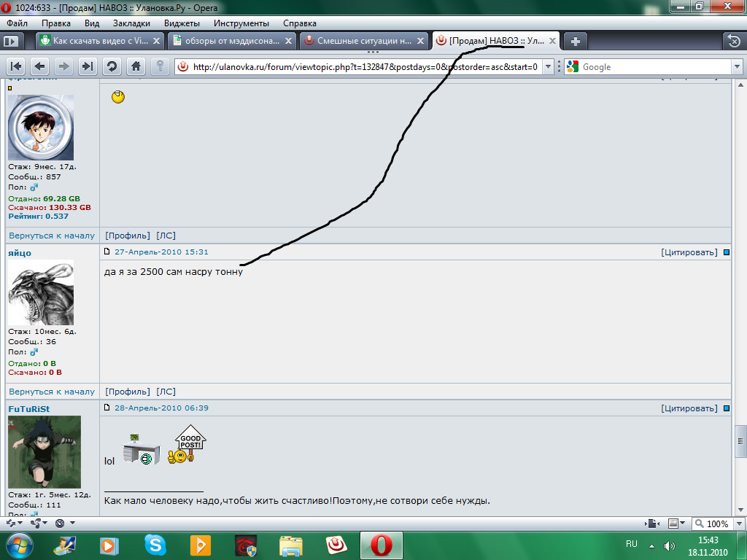Viewport: 747px width, 560px height.
Task: Toggle the Opera side panel button
Action: click(10, 42)
